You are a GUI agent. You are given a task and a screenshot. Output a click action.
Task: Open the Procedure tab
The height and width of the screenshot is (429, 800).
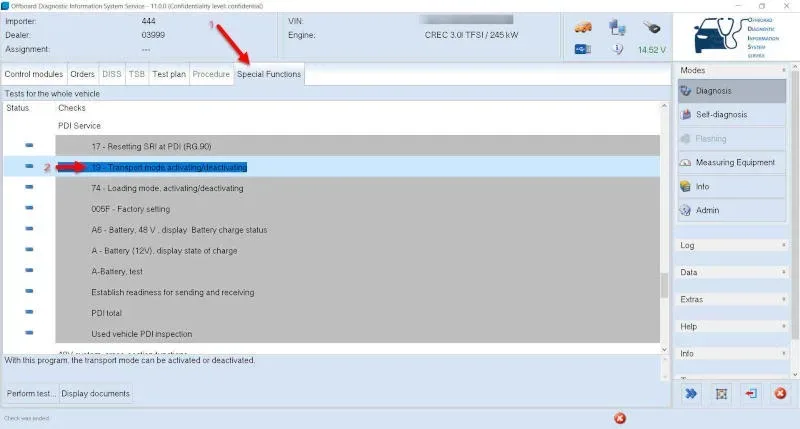pyautogui.click(x=211, y=74)
